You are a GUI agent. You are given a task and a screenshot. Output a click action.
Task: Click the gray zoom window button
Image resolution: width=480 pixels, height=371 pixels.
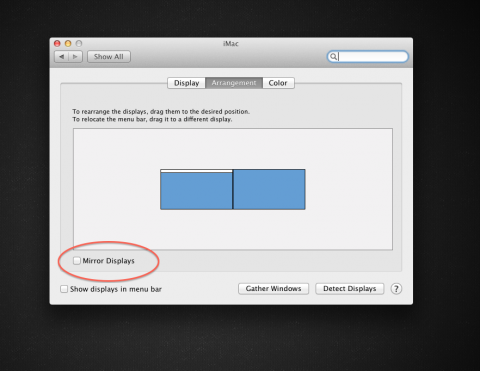(x=79, y=43)
